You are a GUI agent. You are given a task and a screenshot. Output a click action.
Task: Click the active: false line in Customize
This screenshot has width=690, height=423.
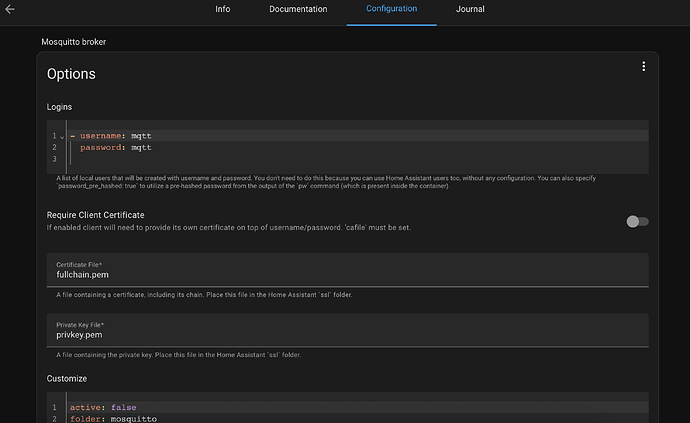359,407
